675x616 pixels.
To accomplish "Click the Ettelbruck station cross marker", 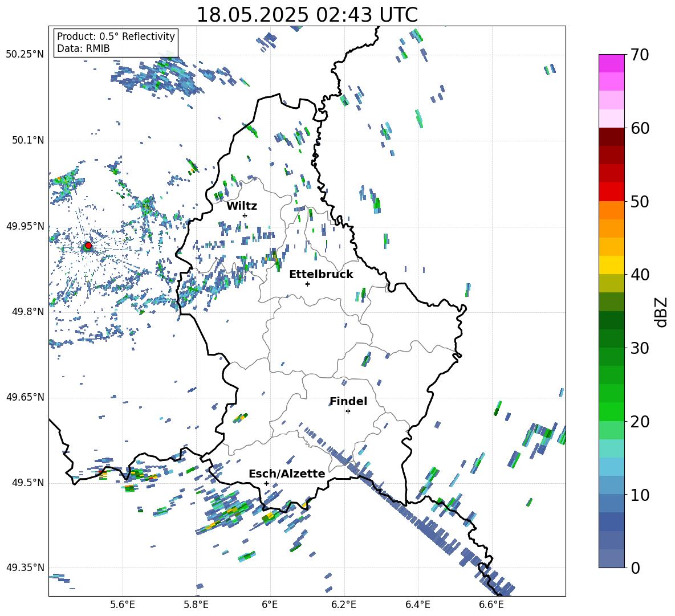I will pos(307,284).
